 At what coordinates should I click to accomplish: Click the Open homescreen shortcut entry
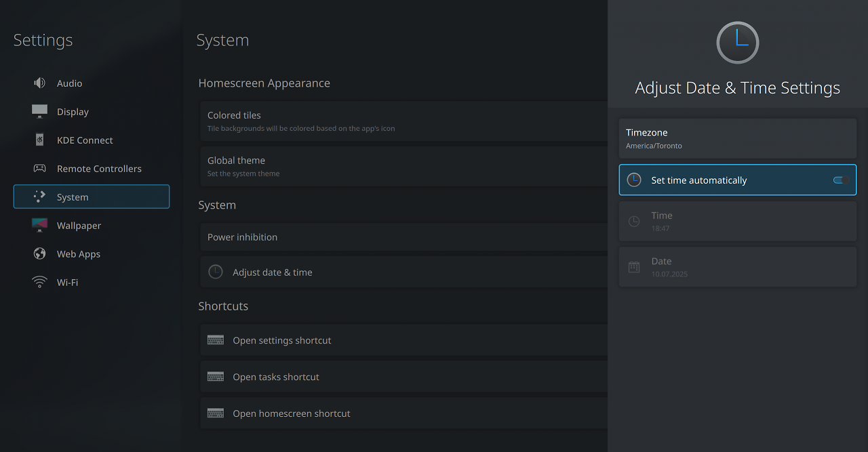click(403, 413)
